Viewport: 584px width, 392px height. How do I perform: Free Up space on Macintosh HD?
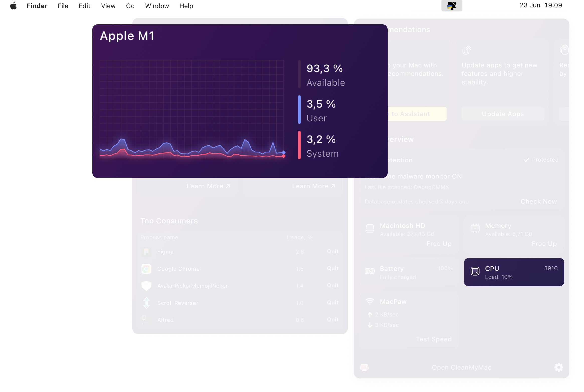tap(439, 244)
